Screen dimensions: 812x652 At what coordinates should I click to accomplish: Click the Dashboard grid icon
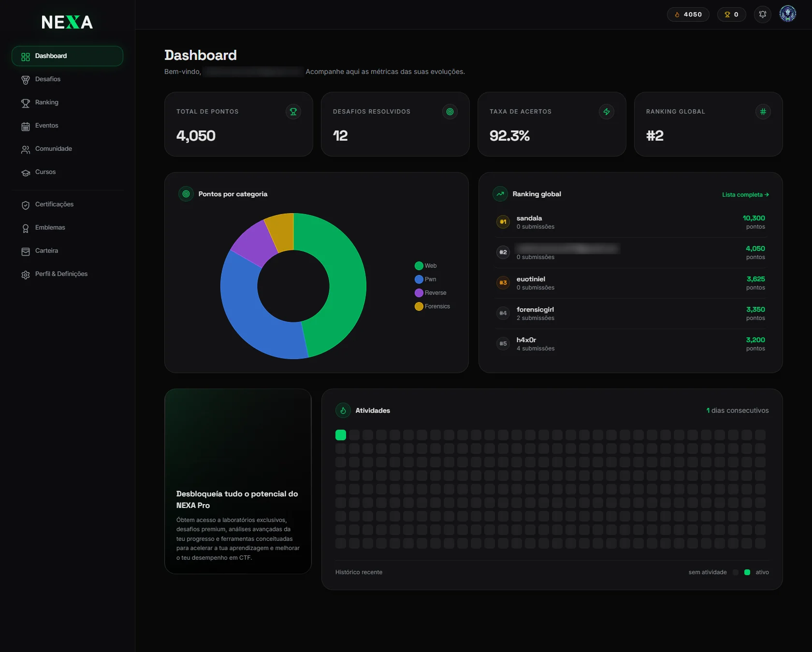click(26, 57)
